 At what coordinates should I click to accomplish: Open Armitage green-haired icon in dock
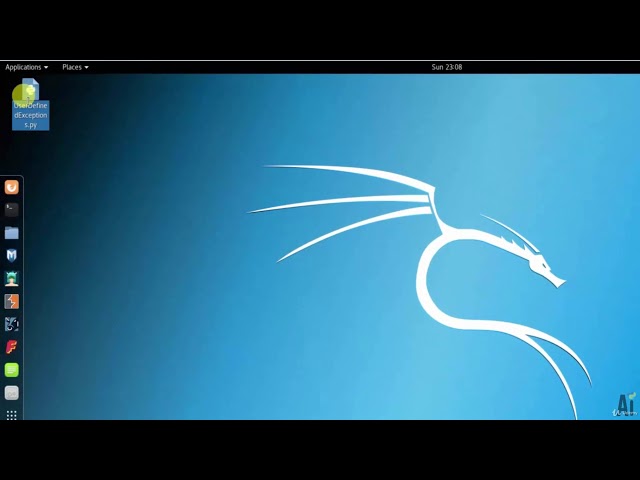[x=11, y=278]
